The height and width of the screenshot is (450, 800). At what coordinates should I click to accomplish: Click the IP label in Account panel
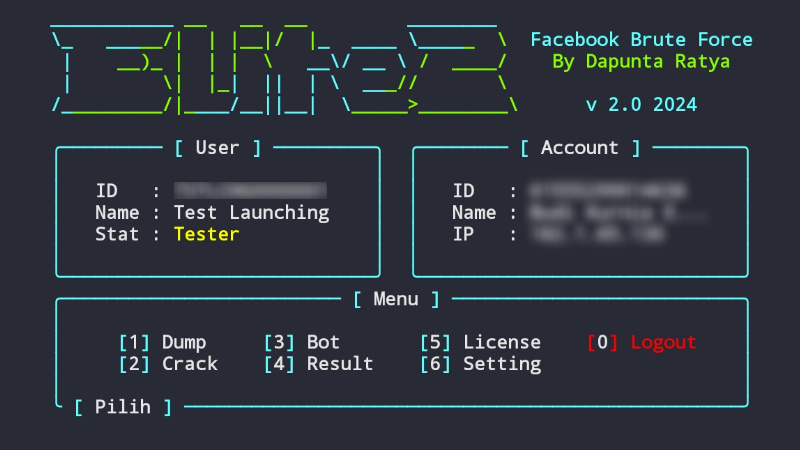tap(463, 234)
